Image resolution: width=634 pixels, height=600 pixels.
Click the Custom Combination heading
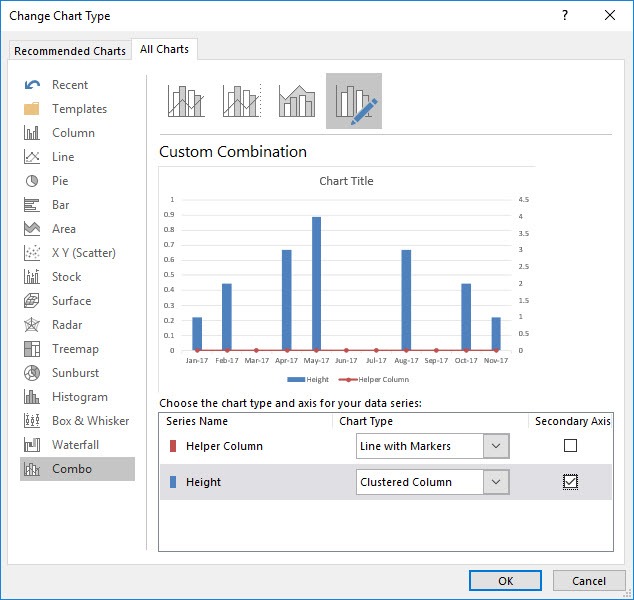click(233, 152)
